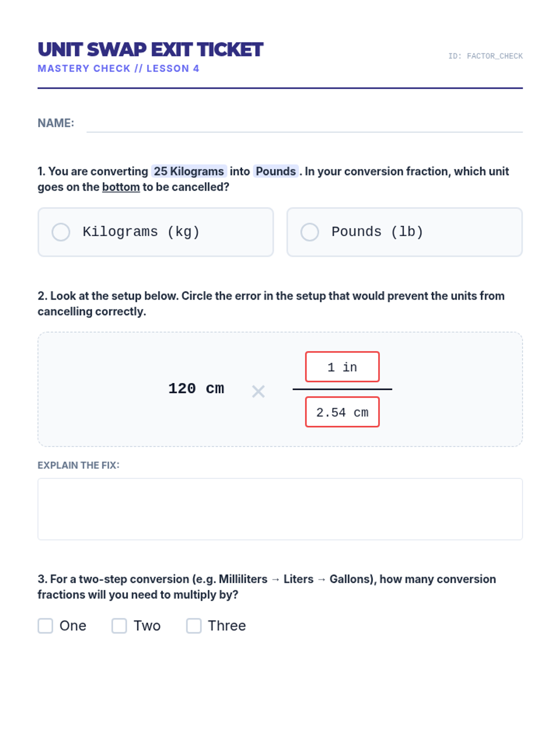Click the multiplication × symbol

tap(258, 391)
